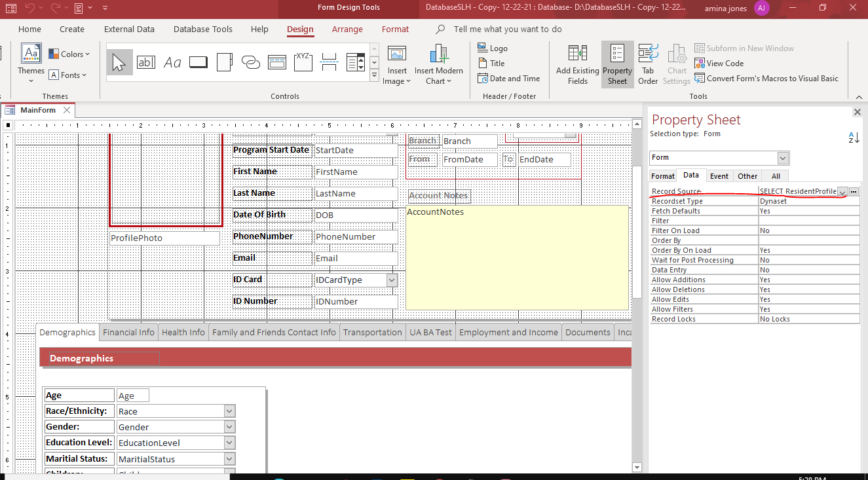
Task: Insert Date and Time in header
Action: coord(509,78)
